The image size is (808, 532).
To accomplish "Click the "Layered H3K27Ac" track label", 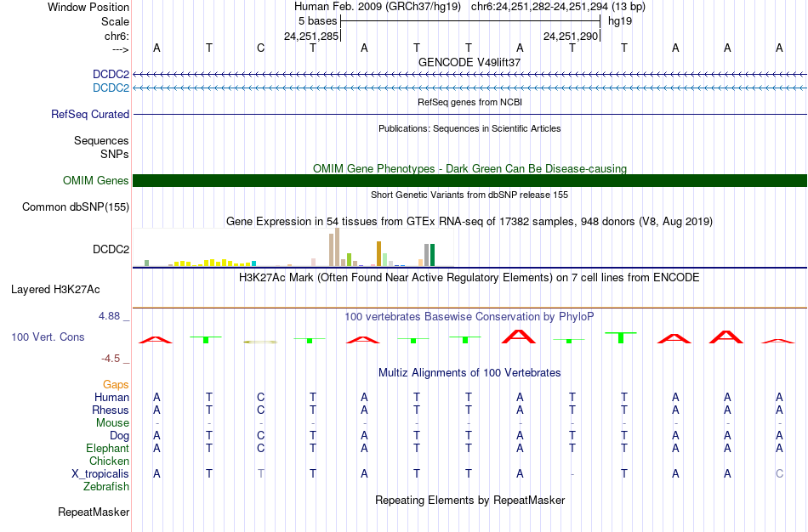I will pyautogui.click(x=55, y=290).
